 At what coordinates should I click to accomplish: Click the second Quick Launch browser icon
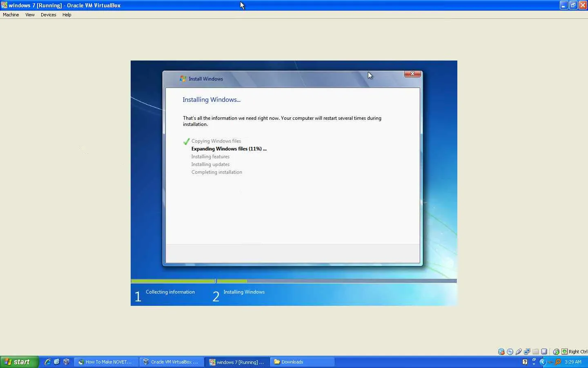(57, 362)
